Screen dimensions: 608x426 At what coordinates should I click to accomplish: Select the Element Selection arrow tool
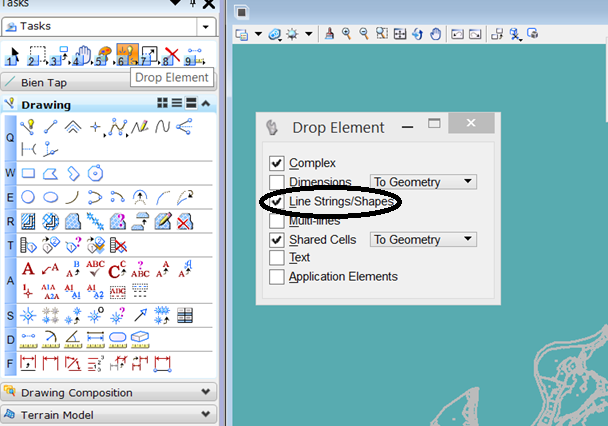click(x=14, y=53)
